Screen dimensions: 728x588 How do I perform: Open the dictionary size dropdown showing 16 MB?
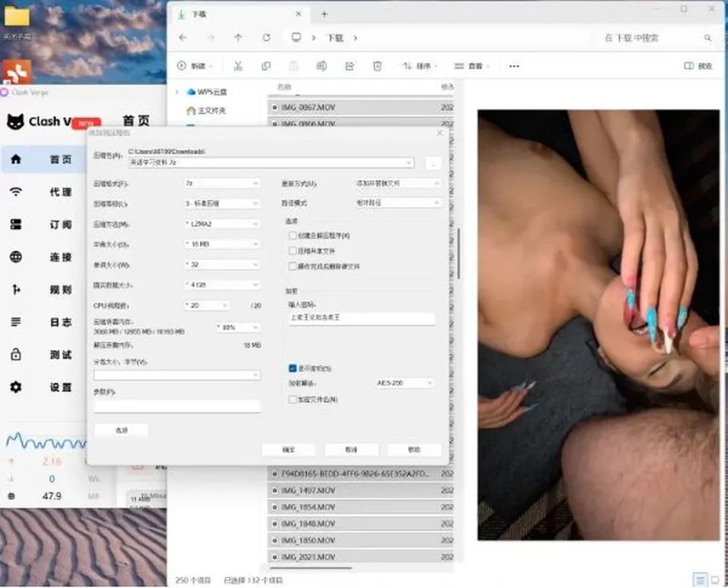click(x=222, y=244)
